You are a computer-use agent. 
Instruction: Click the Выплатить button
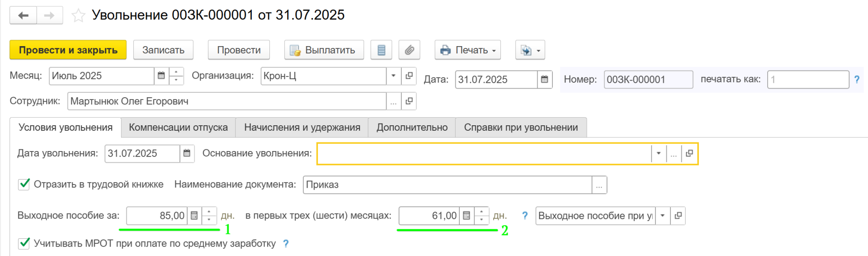[x=324, y=50]
